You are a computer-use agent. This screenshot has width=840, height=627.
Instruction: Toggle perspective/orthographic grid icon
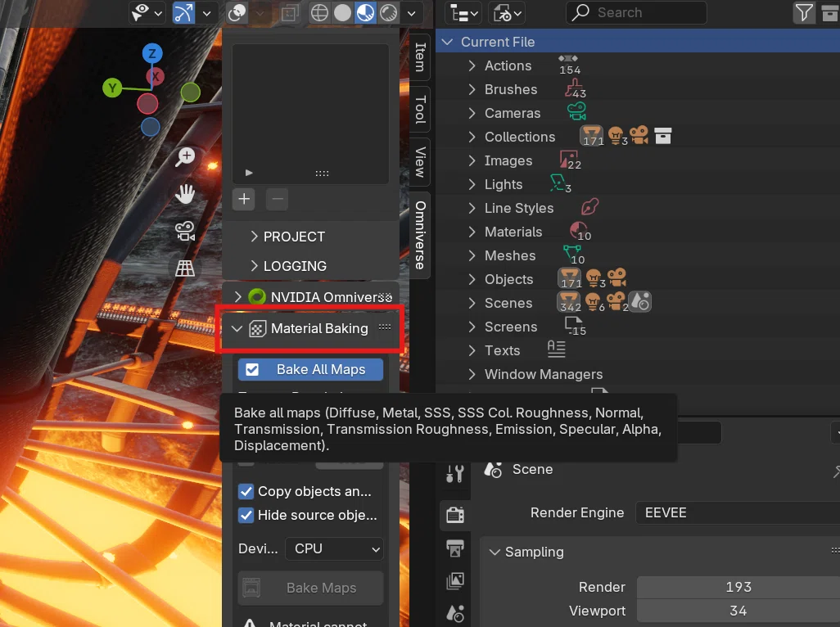coord(185,268)
